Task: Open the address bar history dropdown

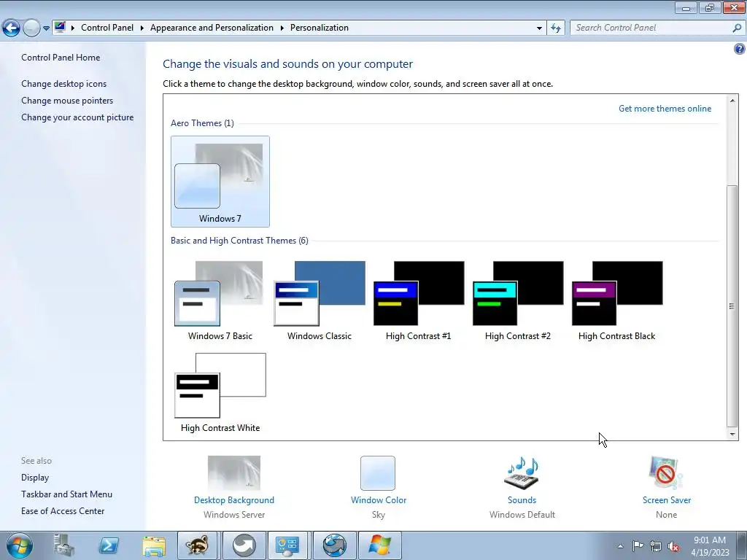Action: point(539,28)
